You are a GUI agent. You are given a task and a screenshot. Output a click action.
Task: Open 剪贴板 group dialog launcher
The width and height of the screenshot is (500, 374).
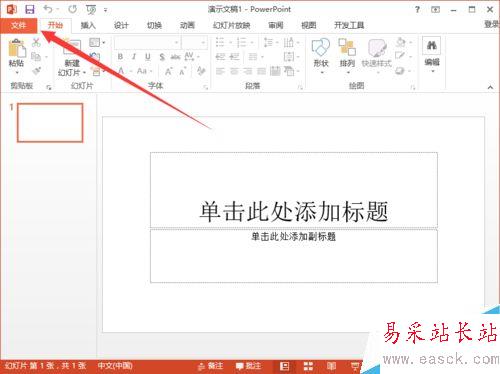(49, 87)
